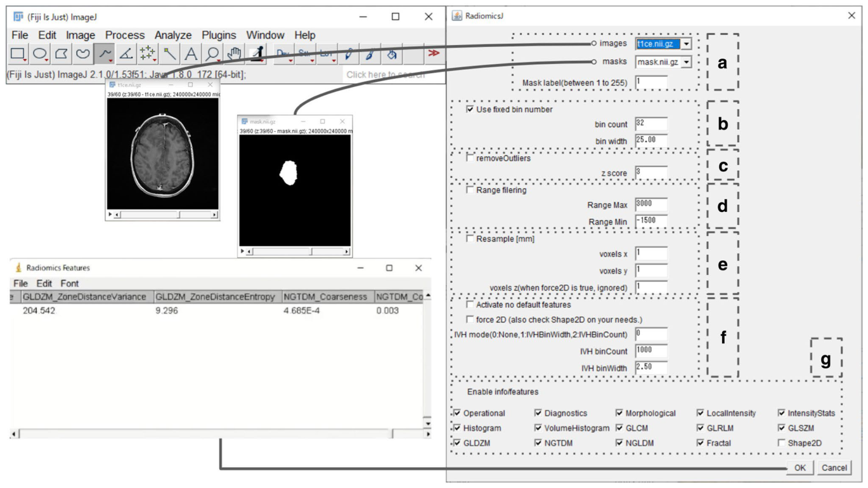Click the Range Max input field
This screenshot has width=868, height=488.
point(651,204)
